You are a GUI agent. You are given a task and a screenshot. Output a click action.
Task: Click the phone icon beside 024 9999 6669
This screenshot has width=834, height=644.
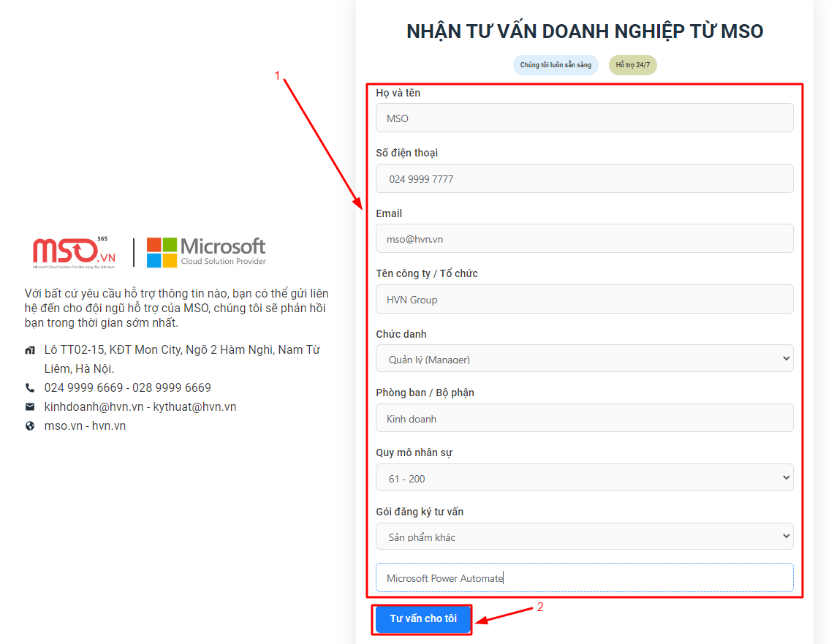tap(30, 387)
